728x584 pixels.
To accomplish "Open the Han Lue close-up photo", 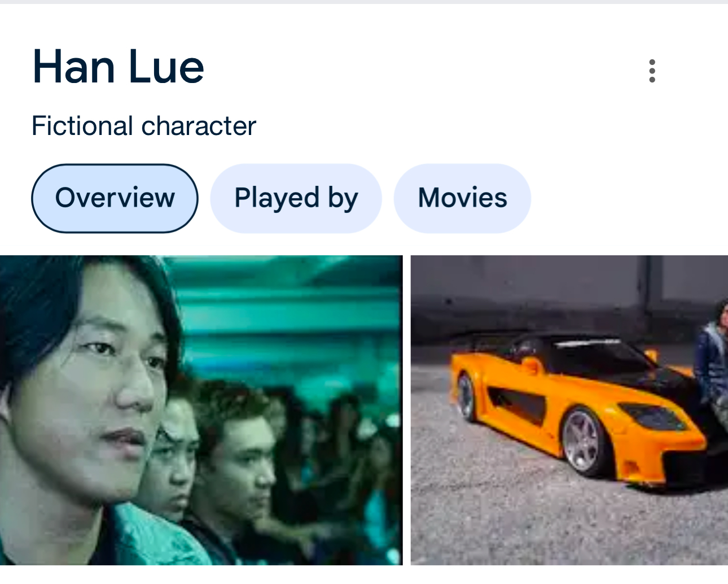I will click(x=201, y=410).
